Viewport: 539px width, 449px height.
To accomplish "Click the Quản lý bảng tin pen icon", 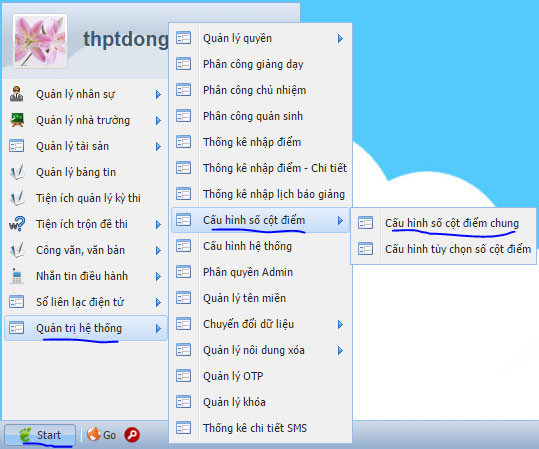I will [17, 172].
